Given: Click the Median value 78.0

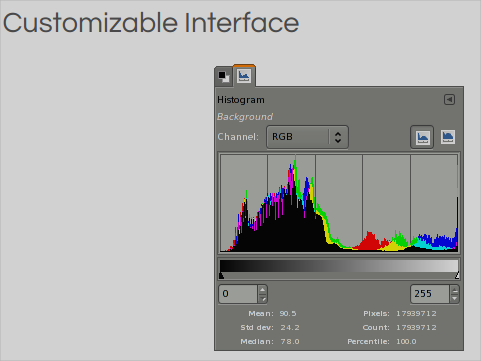Looking at the screenshot, I should [289, 341].
